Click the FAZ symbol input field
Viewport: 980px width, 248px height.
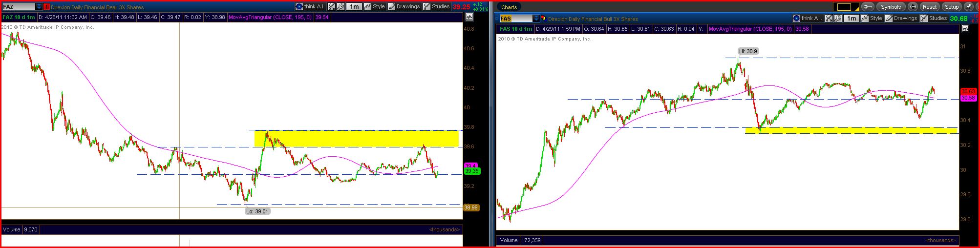pos(19,7)
